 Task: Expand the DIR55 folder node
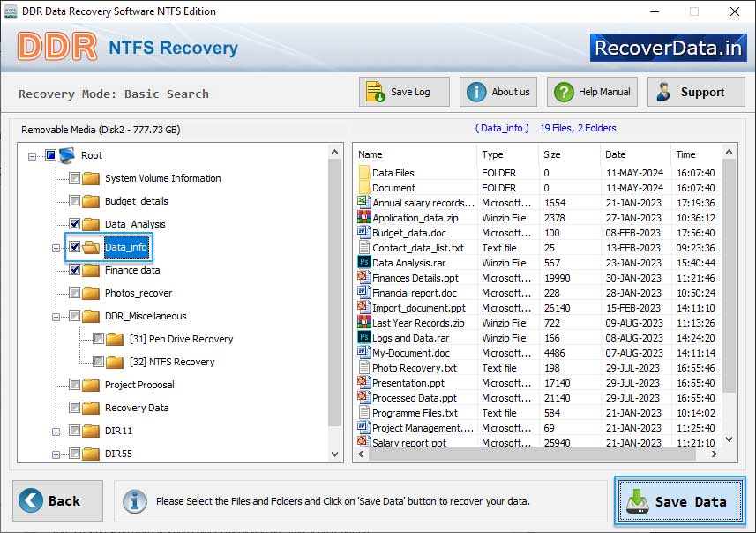point(56,454)
